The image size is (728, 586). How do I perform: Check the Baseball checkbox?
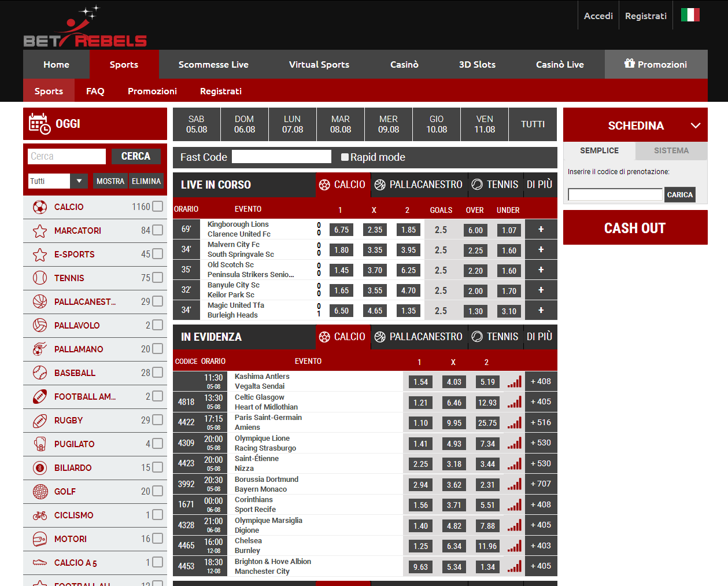click(x=158, y=373)
